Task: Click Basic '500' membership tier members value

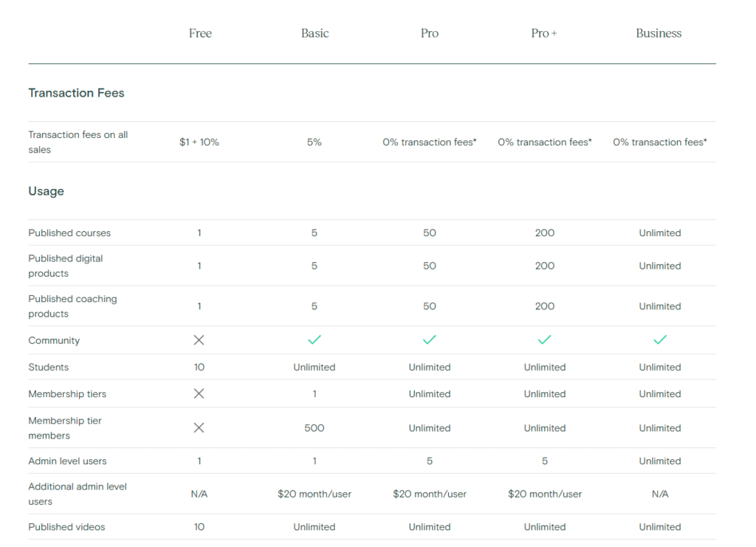Action: point(315,428)
